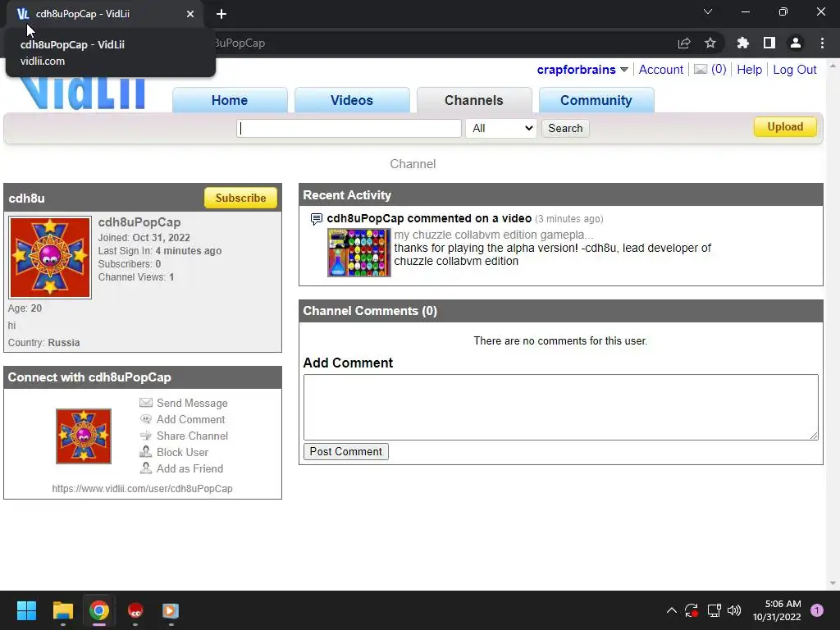Click the Add Comment link

pyautogui.click(x=190, y=419)
